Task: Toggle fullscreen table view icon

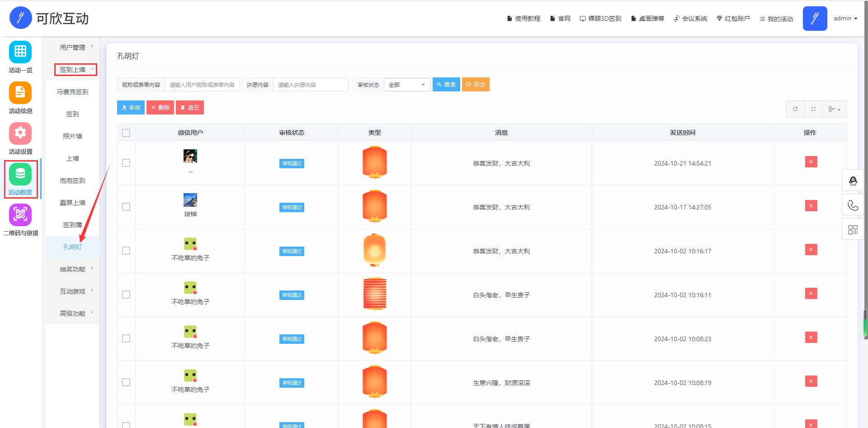Action: click(813, 109)
